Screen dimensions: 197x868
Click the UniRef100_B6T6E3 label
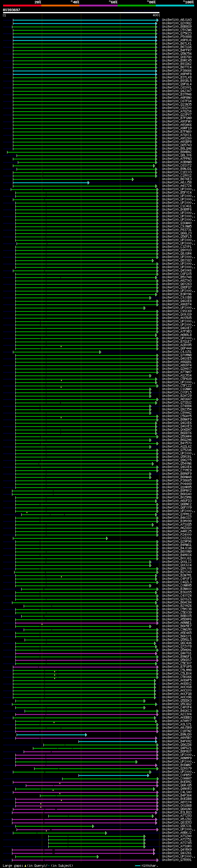click(177, 179)
